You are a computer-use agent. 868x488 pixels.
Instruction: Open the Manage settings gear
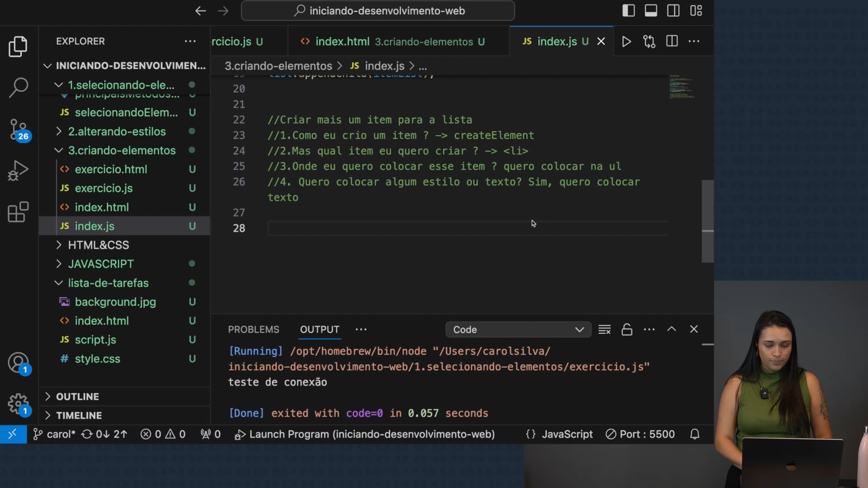pyautogui.click(x=18, y=404)
